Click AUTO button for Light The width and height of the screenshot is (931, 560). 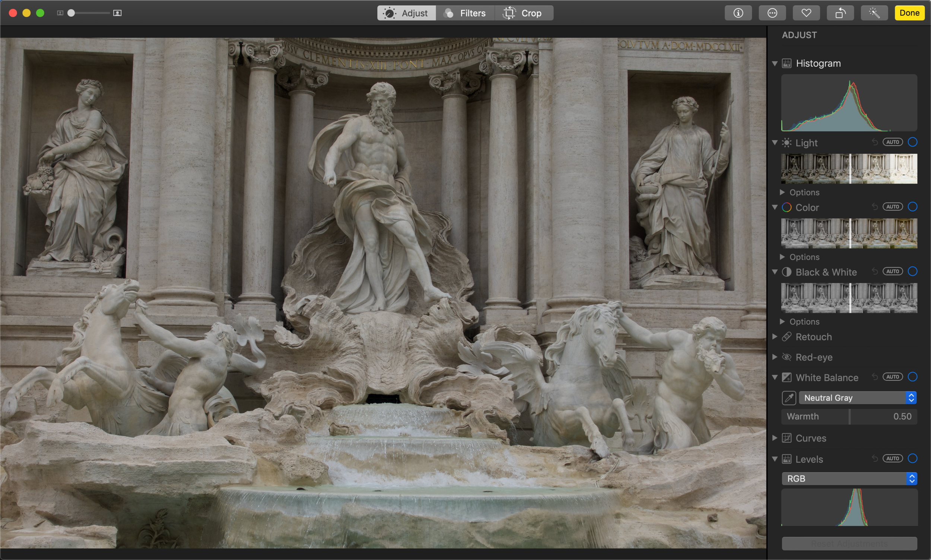(893, 142)
